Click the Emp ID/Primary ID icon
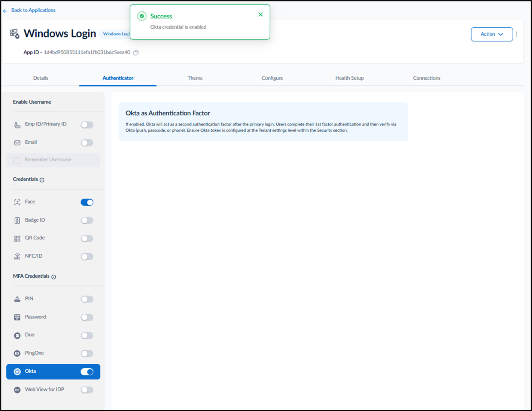Image resolution: width=532 pixels, height=411 pixels. click(17, 125)
